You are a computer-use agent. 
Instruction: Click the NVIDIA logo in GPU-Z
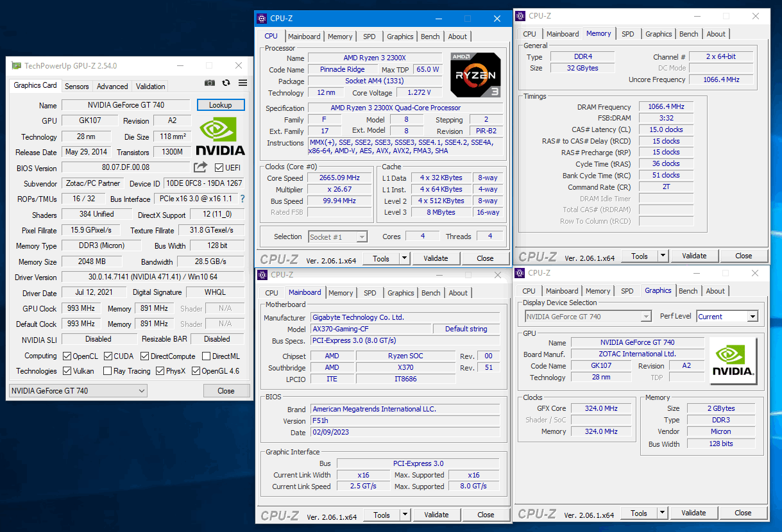click(x=220, y=136)
